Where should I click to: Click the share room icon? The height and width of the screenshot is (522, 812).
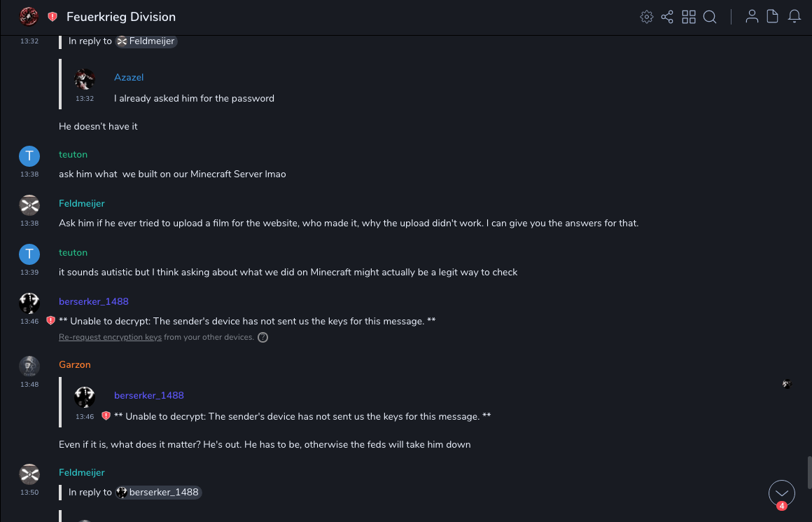click(x=667, y=17)
